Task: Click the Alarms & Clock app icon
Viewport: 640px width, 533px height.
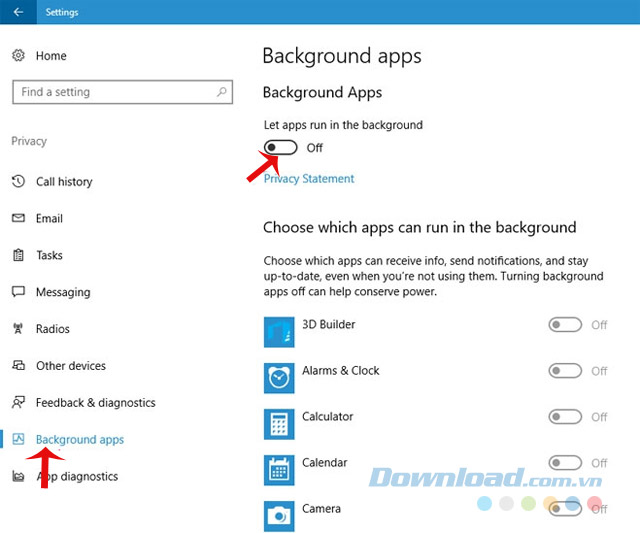Action: click(279, 378)
